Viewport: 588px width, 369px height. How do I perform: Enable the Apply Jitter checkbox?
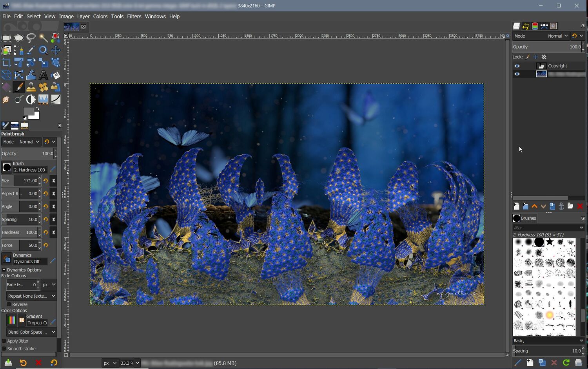click(4, 341)
